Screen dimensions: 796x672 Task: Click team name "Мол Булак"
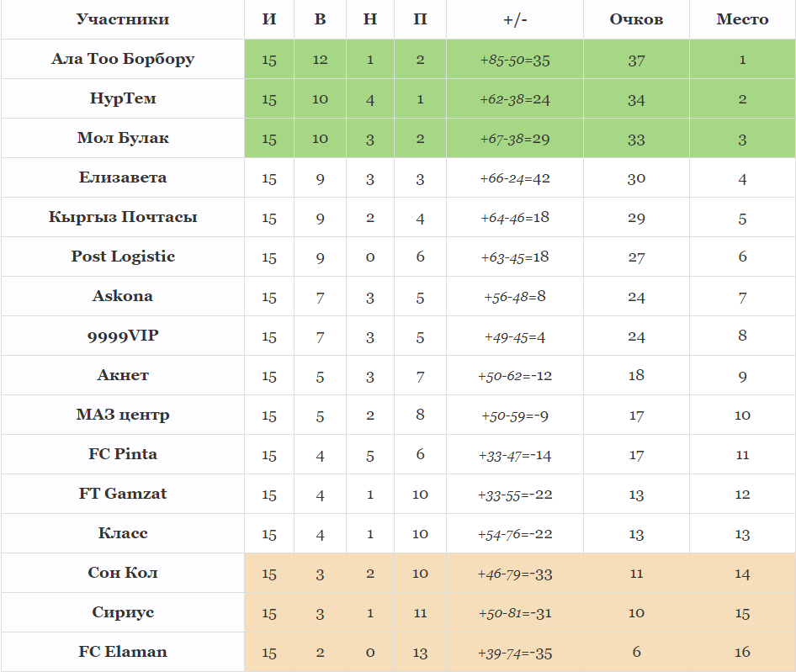[123, 138]
